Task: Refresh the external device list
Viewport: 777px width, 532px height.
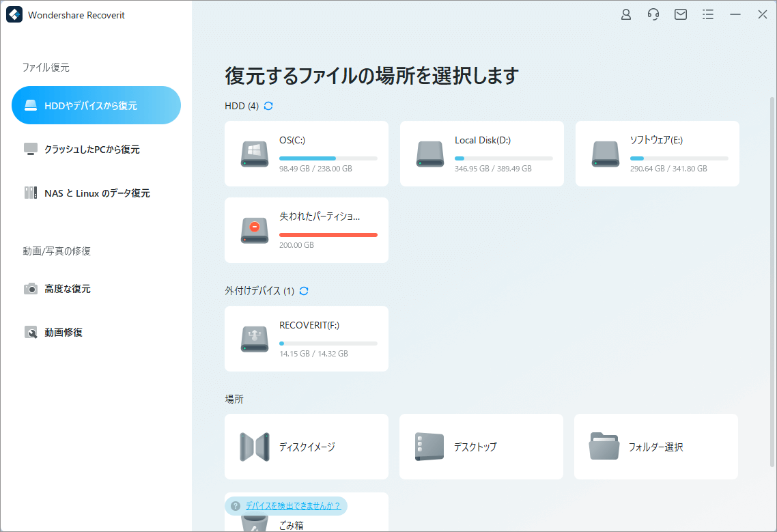Action: [304, 290]
